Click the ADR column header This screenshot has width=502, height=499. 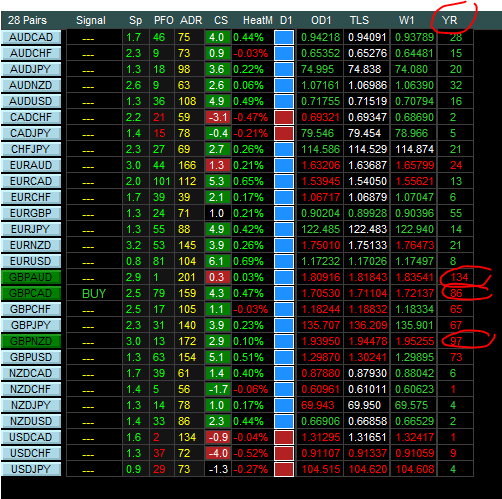point(191,20)
